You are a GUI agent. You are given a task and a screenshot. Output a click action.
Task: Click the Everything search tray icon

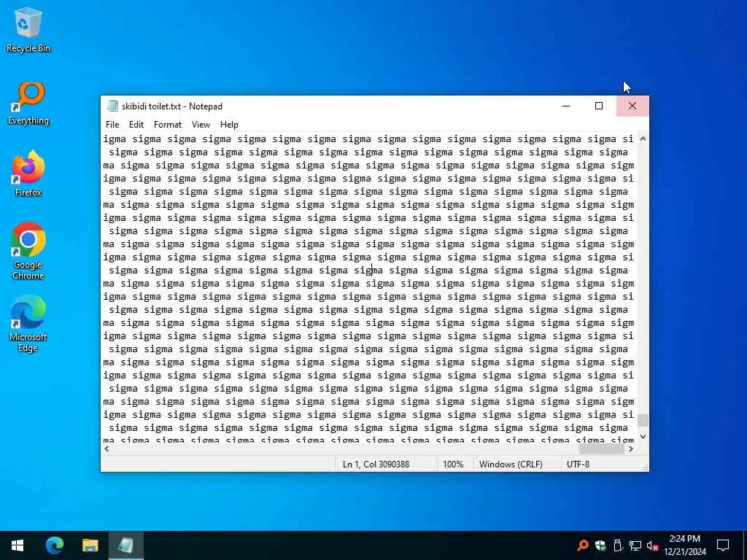pyautogui.click(x=582, y=545)
